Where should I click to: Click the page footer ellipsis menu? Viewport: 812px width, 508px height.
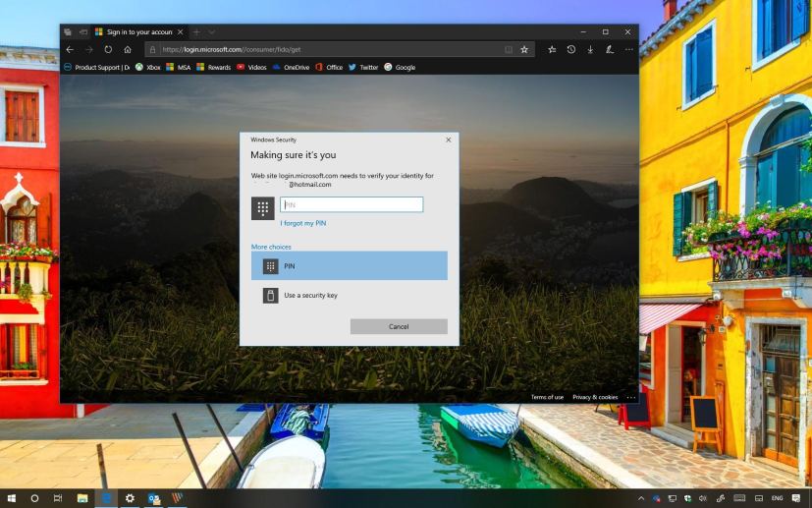coord(630,397)
